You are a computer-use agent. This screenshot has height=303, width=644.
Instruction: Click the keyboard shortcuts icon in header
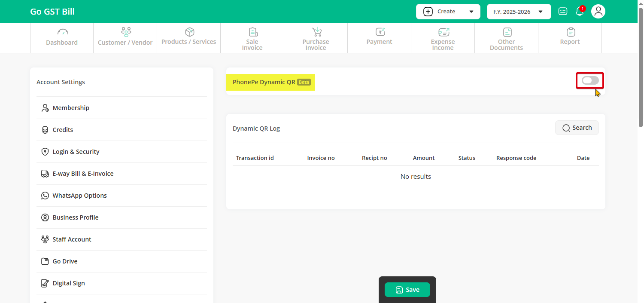coord(563,12)
